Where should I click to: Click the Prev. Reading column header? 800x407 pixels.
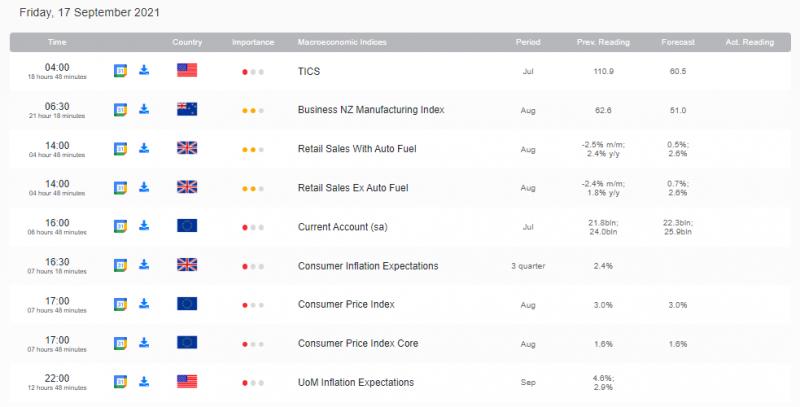pos(603,42)
